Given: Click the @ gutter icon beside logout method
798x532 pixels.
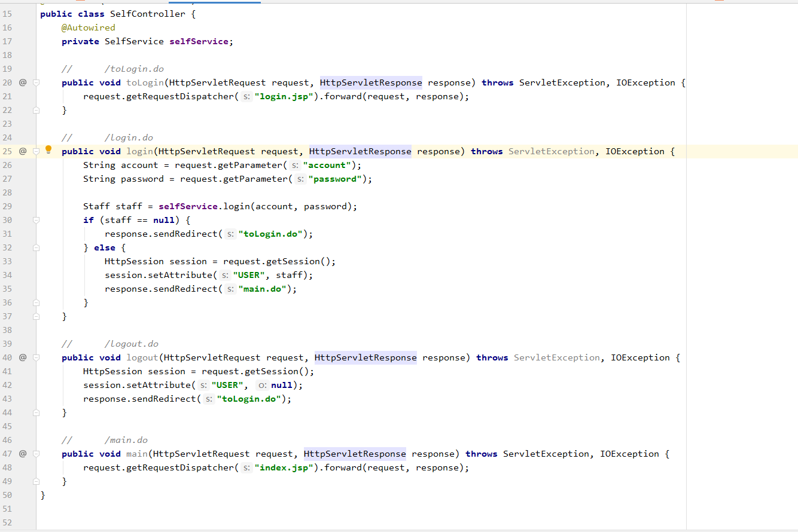Looking at the screenshot, I should coord(23,357).
